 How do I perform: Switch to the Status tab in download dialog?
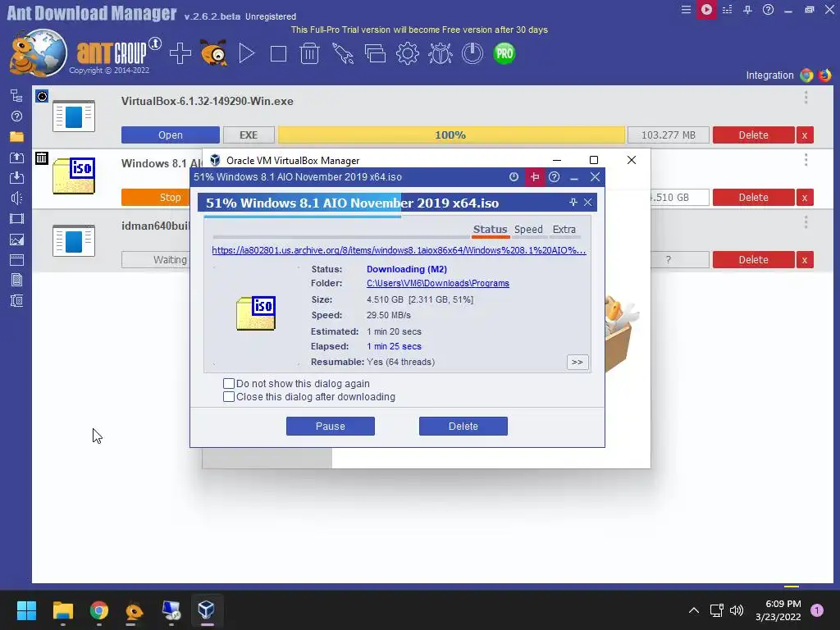point(490,230)
